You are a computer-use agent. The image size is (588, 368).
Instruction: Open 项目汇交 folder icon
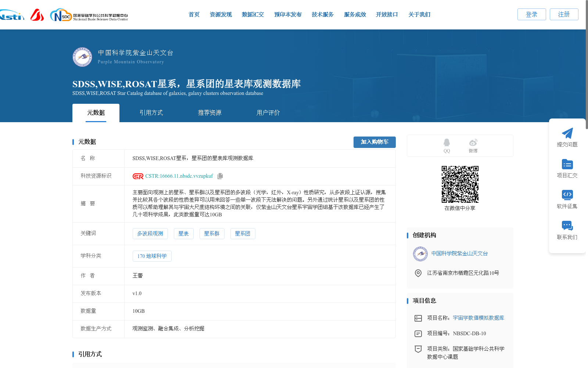[x=567, y=164]
